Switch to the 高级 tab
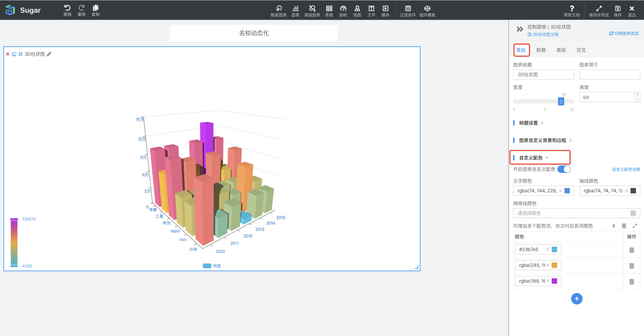The image size is (644, 336). [561, 50]
